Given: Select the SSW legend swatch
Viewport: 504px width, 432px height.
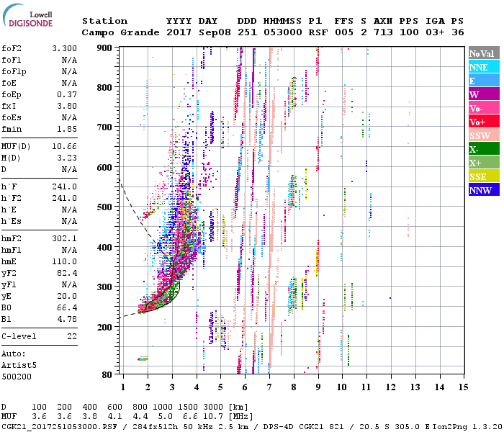Looking at the screenshot, I should pyautogui.click(x=484, y=135).
